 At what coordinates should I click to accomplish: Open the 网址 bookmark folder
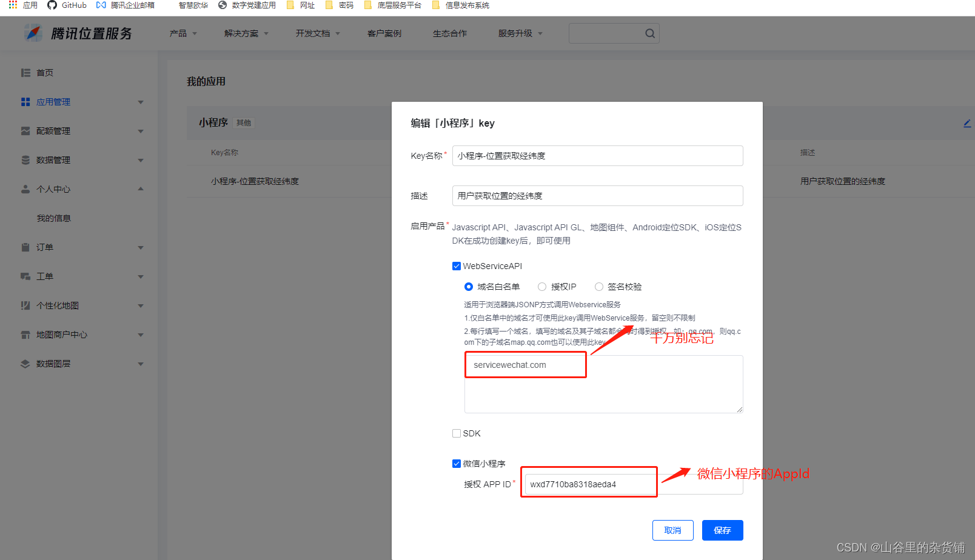pos(301,5)
